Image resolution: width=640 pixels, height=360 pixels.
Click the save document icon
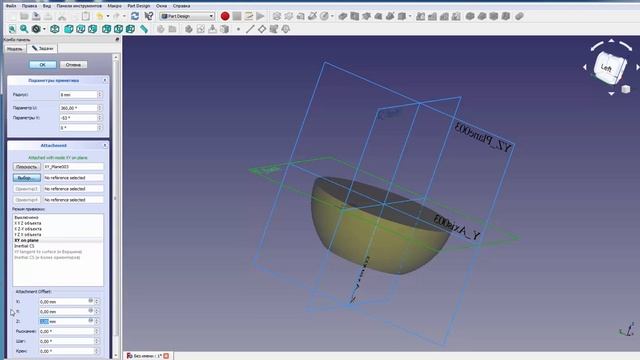coord(36,16)
